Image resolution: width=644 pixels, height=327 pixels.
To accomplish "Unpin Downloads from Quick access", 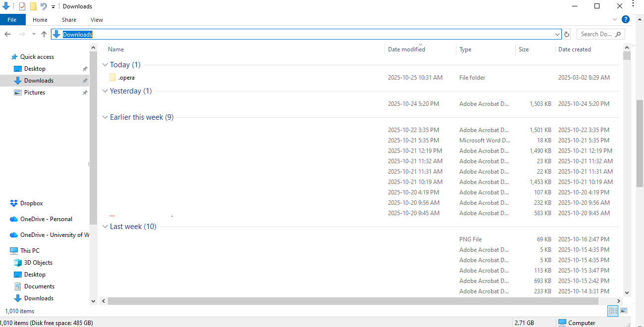I will pyautogui.click(x=85, y=80).
